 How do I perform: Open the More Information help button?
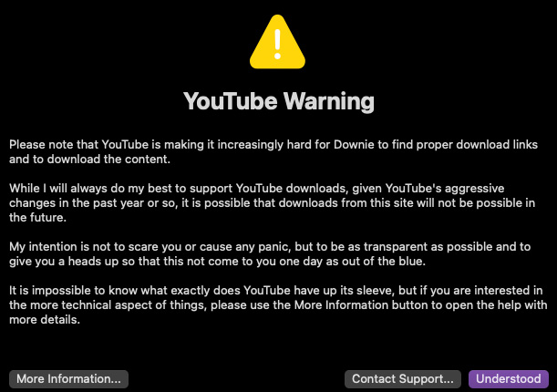click(x=68, y=379)
